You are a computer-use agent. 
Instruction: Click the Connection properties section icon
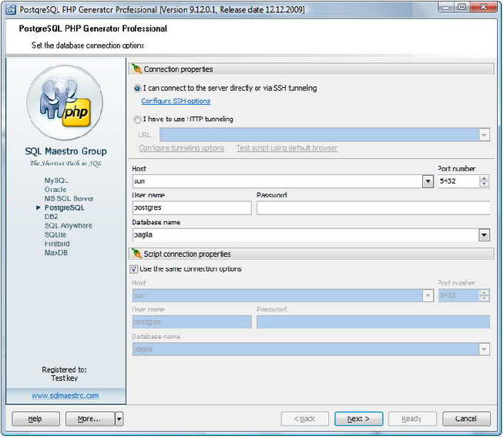click(x=137, y=69)
